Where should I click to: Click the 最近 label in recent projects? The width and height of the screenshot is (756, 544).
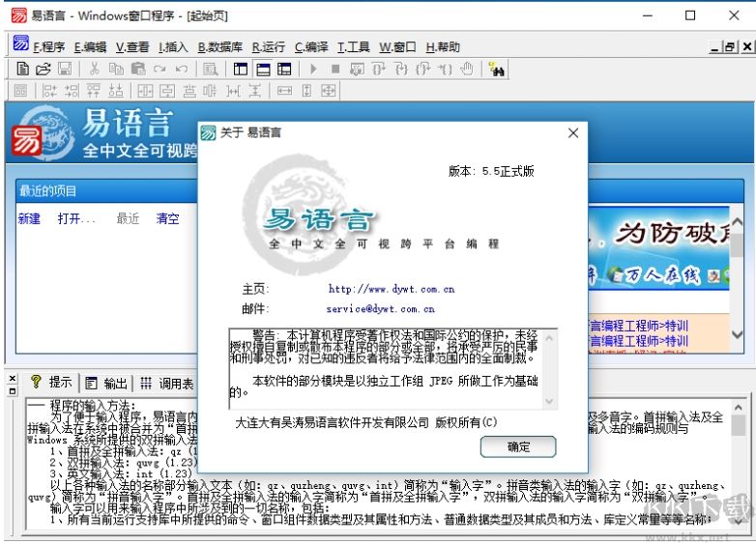(128, 218)
